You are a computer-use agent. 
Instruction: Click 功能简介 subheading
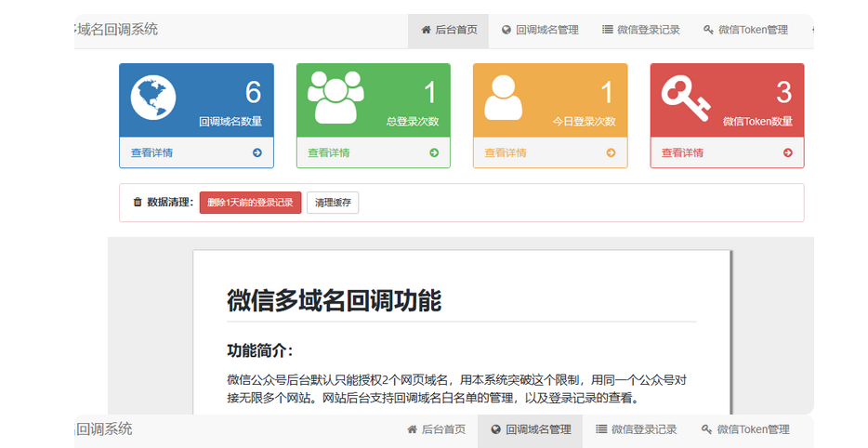coord(259,350)
